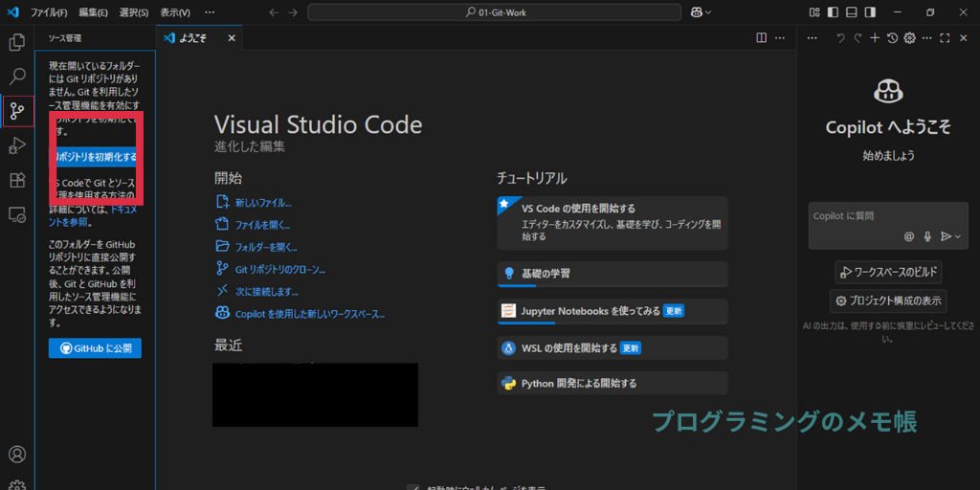Toggle the bottom panel
Image resolution: width=980 pixels, height=490 pixels.
point(851,12)
